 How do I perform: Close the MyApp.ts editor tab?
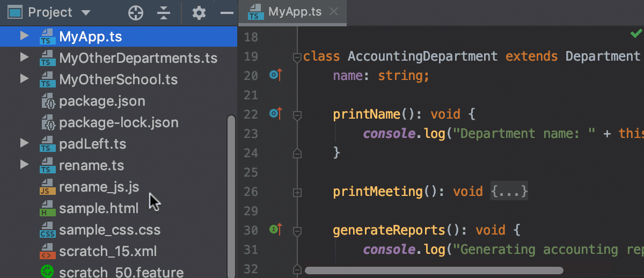[334, 12]
